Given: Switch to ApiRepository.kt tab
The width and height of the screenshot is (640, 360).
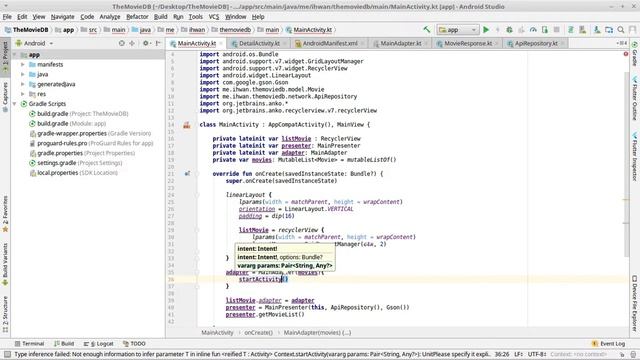Looking at the screenshot, I should 536,43.
